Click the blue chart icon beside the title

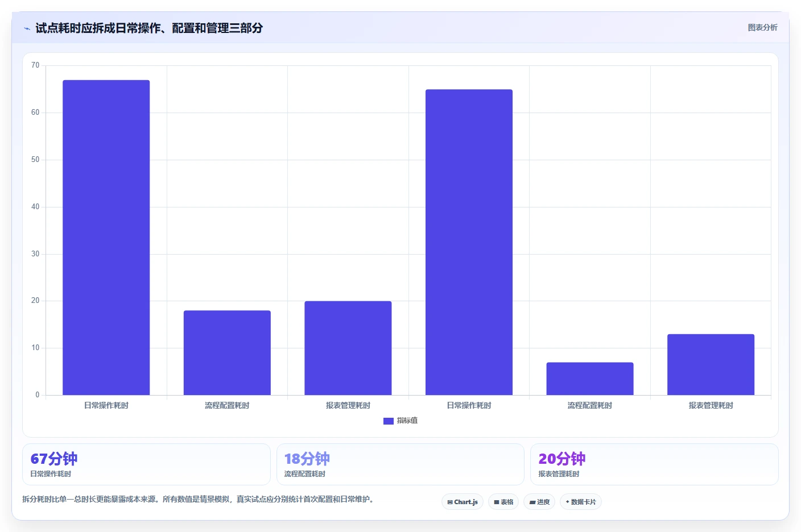click(x=27, y=28)
